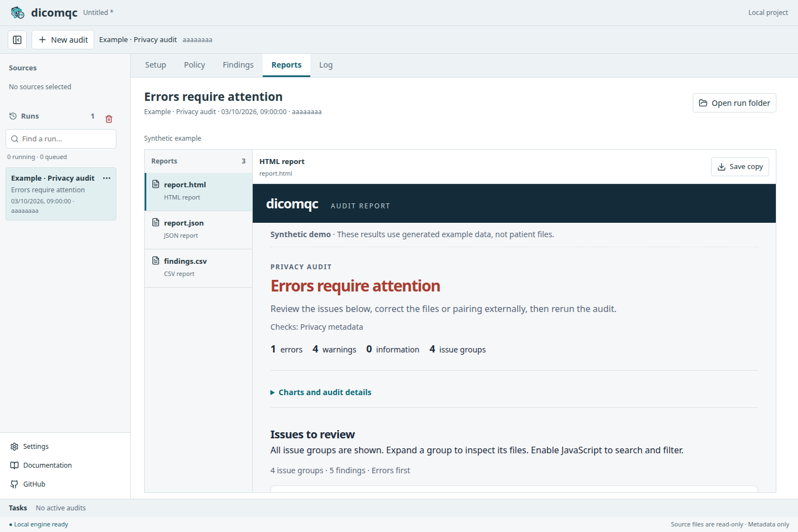Save copy of the HTML report

pyautogui.click(x=740, y=167)
